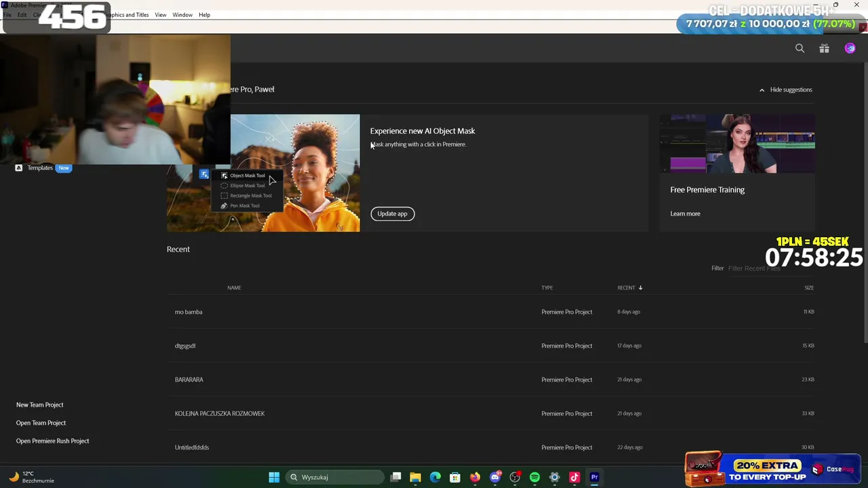Open the Help menu
868x488 pixels.
pos(204,15)
